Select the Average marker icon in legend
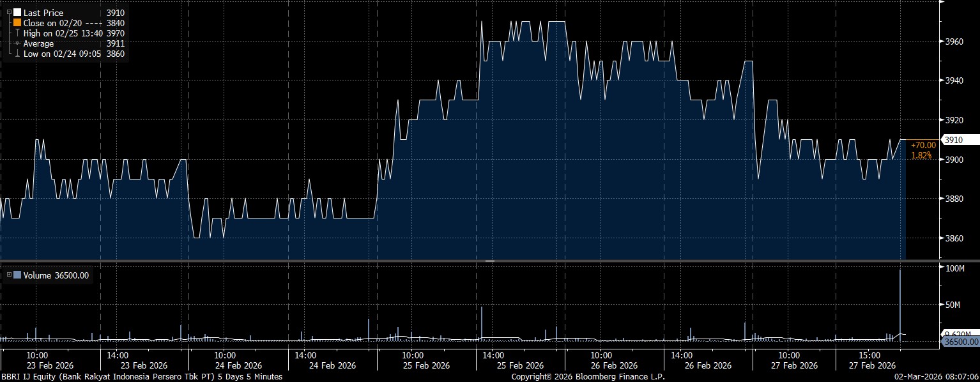The image size is (980, 382). [17, 43]
